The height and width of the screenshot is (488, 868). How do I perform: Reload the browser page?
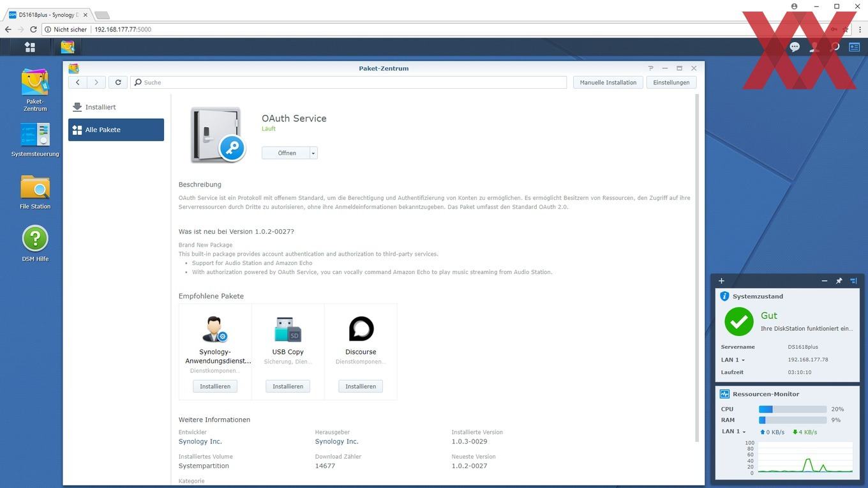click(x=35, y=29)
